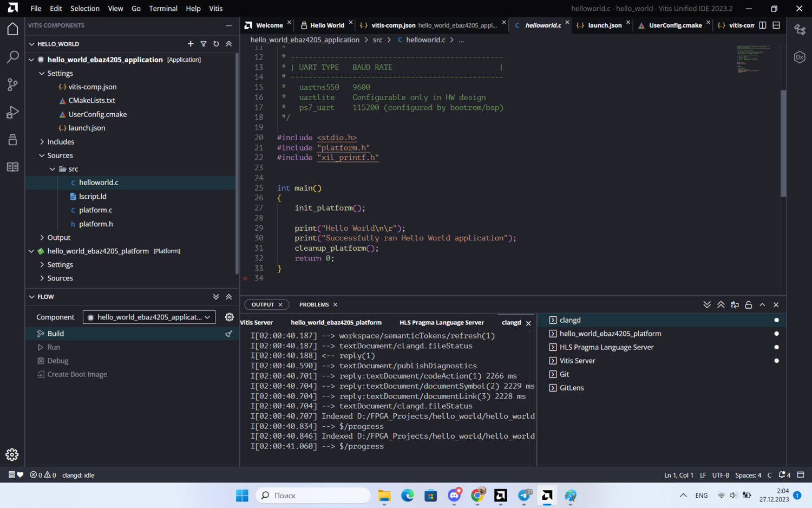Screen dimensions: 812x508
Task: Select Vitis Server in output channel list
Action: click(577, 361)
